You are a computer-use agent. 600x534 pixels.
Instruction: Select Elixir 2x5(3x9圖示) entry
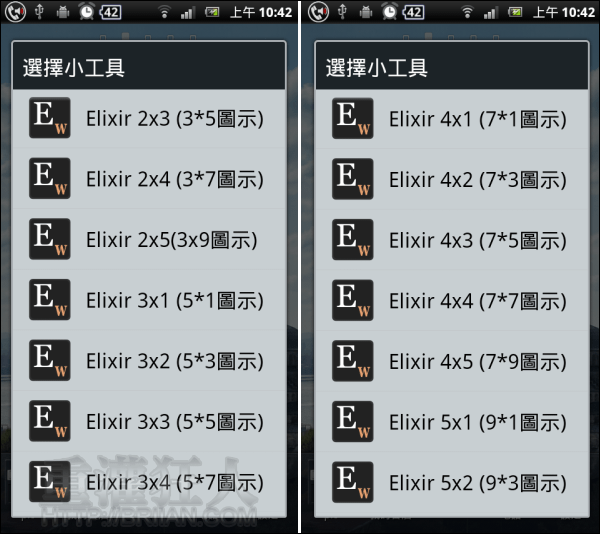149,239
